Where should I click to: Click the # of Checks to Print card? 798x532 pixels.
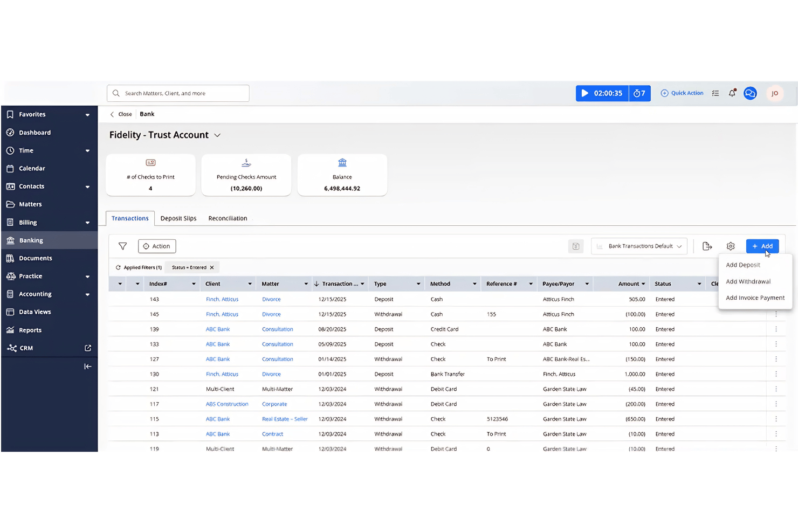pos(150,175)
